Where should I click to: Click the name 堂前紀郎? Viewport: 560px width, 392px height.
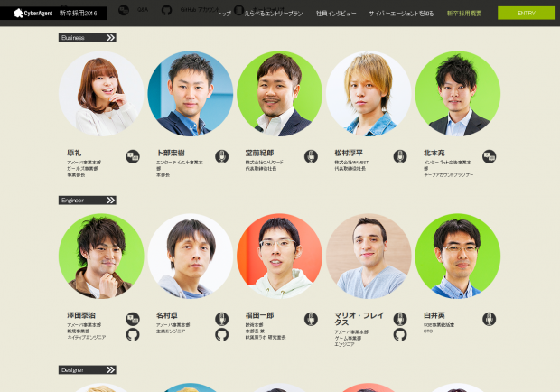(x=259, y=153)
